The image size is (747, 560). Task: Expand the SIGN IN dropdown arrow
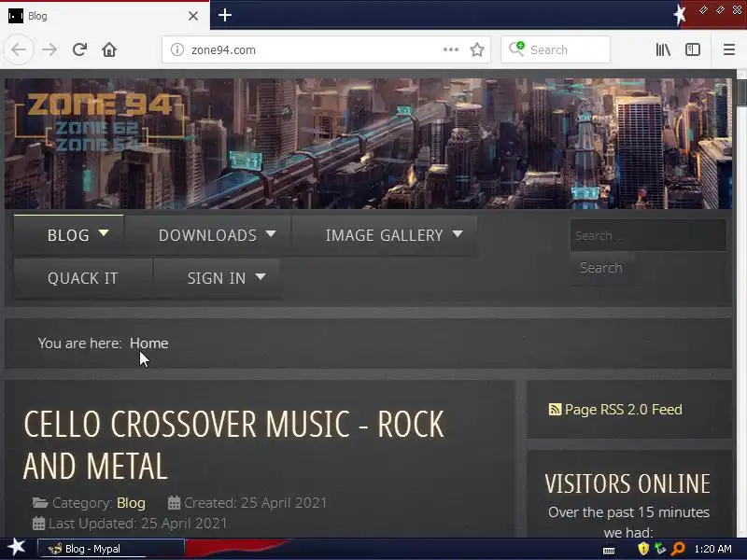pos(261,276)
